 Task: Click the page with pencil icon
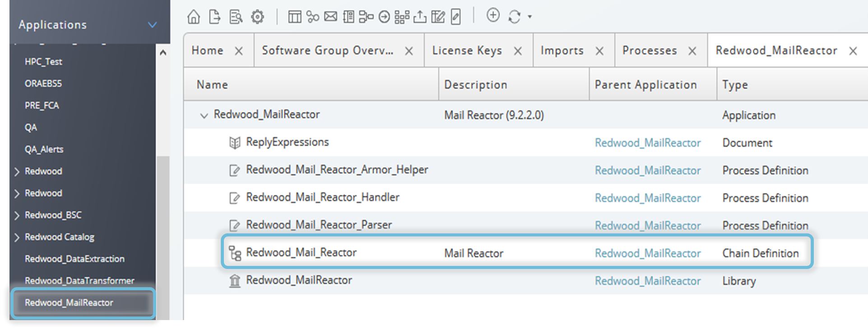[x=456, y=17]
